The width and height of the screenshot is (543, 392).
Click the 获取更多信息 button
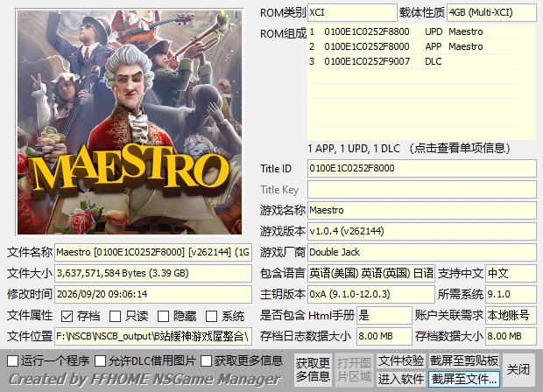(x=313, y=370)
